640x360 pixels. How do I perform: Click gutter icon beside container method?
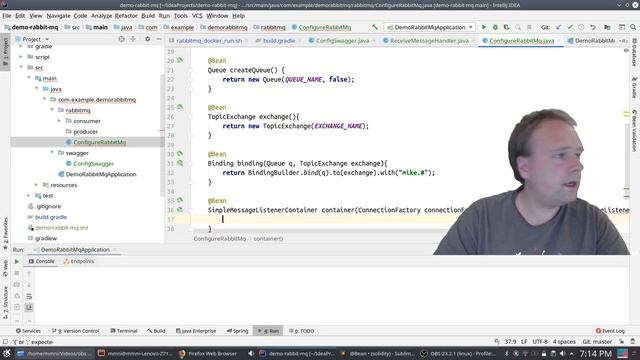(180, 209)
